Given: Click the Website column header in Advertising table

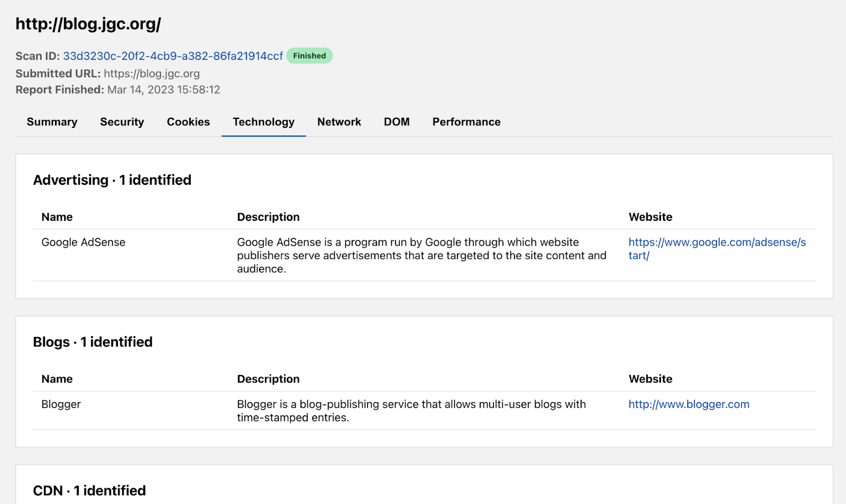Looking at the screenshot, I should [650, 217].
